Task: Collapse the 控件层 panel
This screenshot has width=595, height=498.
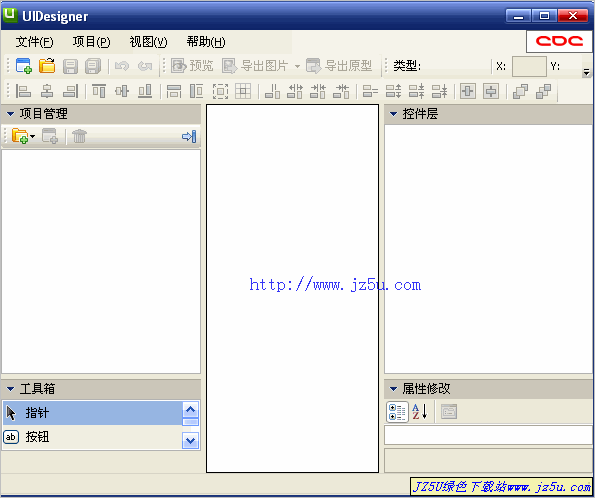Action: coord(394,113)
